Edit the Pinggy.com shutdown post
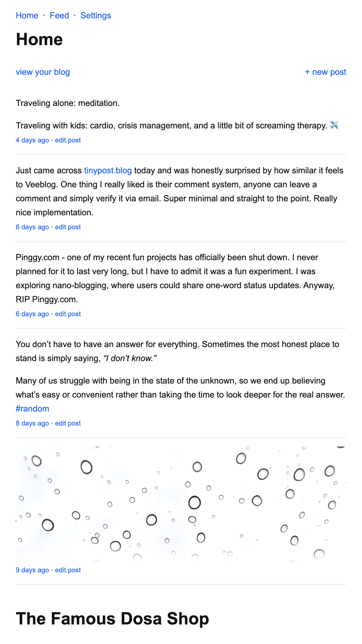 68,314
